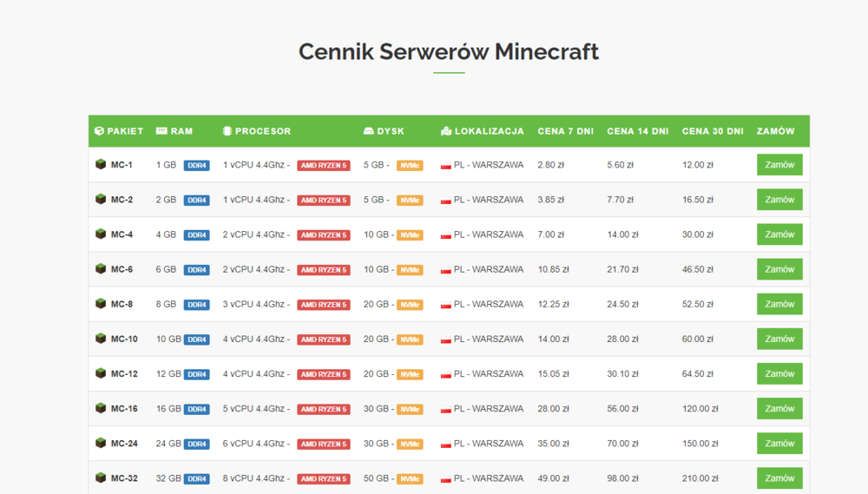Select the 30.10 zł price for MC-12
This screenshot has height=494, width=868.
point(622,374)
